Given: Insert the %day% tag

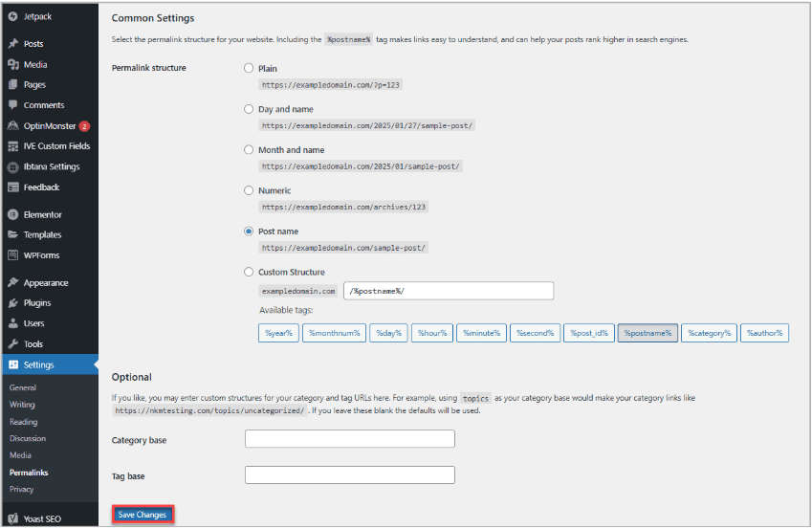Looking at the screenshot, I should (x=389, y=333).
